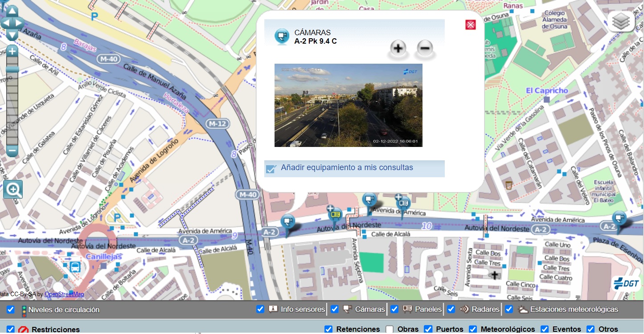The image size is (644, 334).
Task: Shrink the camera image with the minus button
Action: 425,49
